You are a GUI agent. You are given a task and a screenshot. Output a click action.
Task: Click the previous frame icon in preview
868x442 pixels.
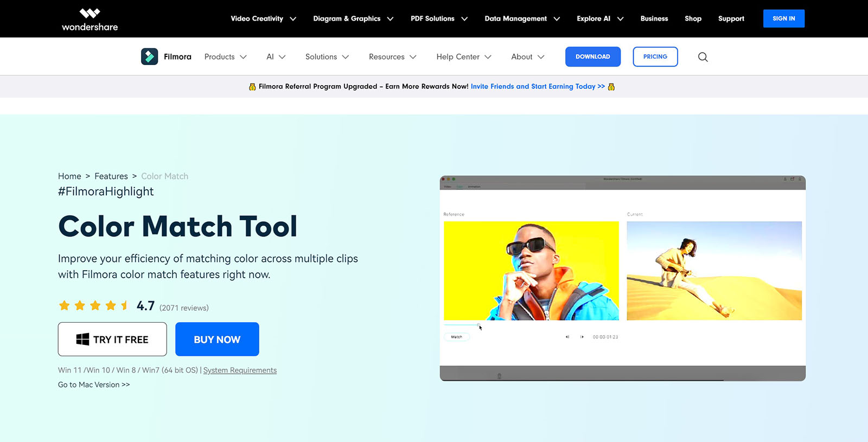(x=567, y=337)
